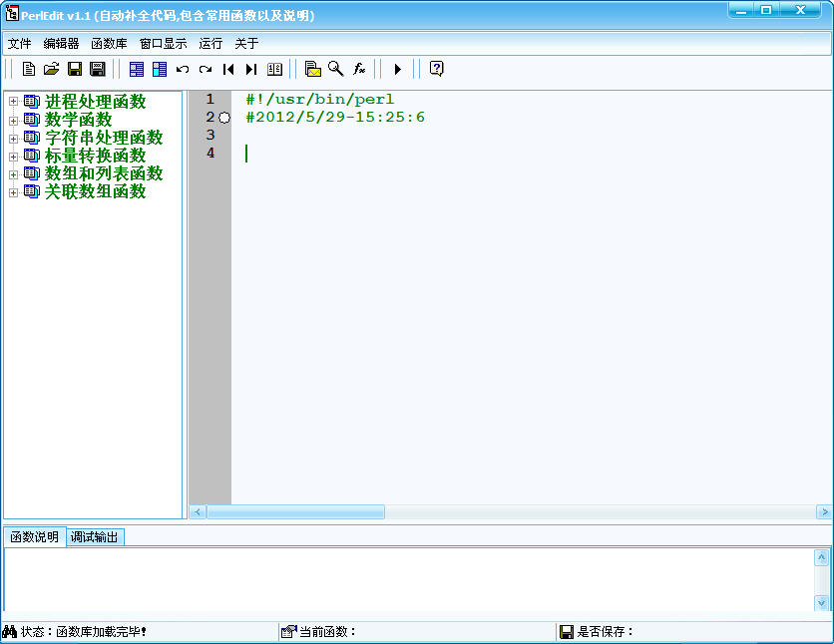Click the magnifying glass search icon
This screenshot has width=834, height=644.
[335, 69]
